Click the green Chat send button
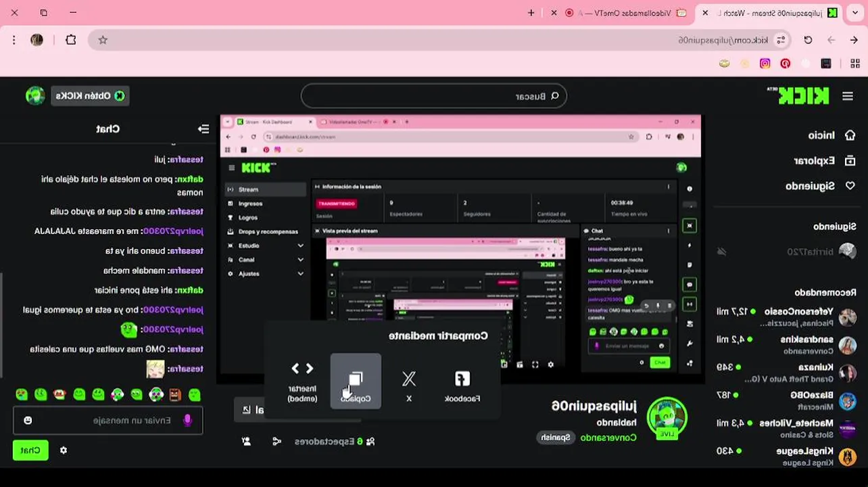The height and width of the screenshot is (487, 868). pyautogui.click(x=30, y=450)
